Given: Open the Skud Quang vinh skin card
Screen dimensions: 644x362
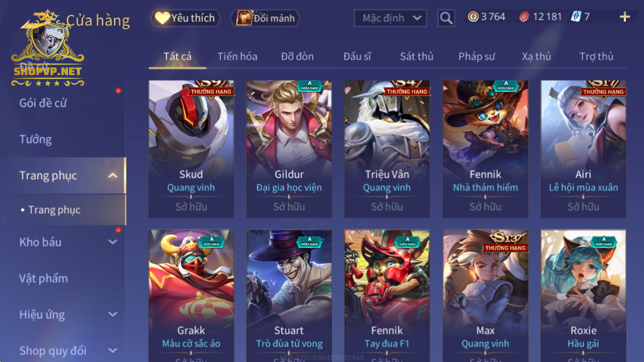Looking at the screenshot, I should pyautogui.click(x=191, y=149).
